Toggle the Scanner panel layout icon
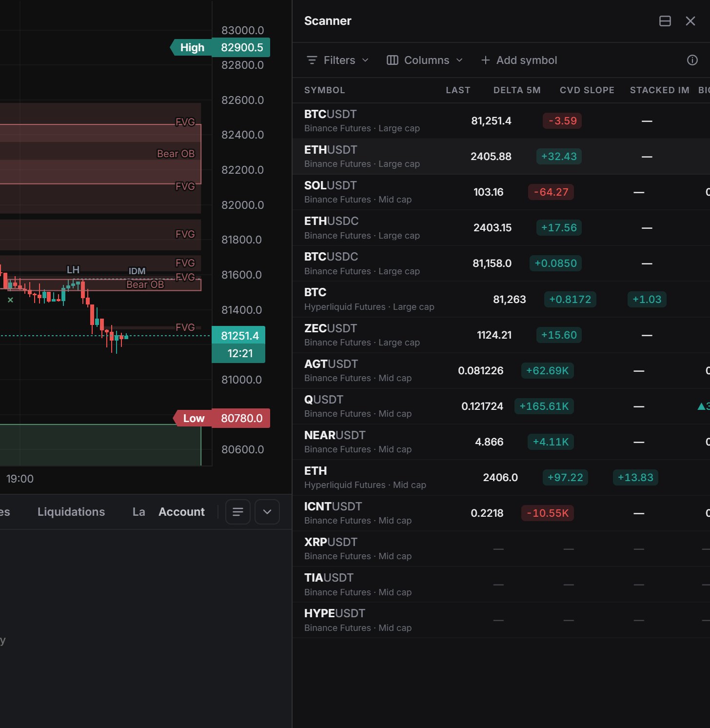This screenshot has height=728, width=710. tap(665, 21)
